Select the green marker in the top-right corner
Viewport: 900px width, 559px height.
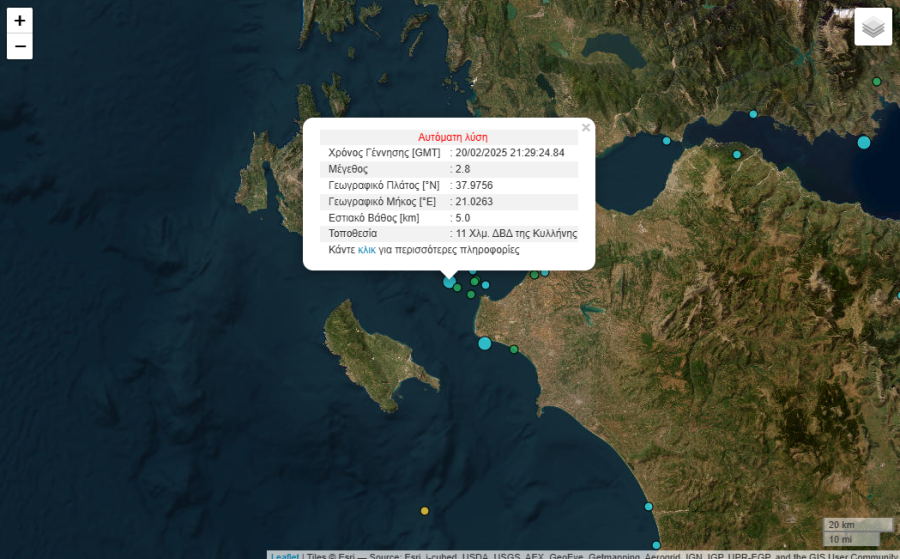point(877,81)
